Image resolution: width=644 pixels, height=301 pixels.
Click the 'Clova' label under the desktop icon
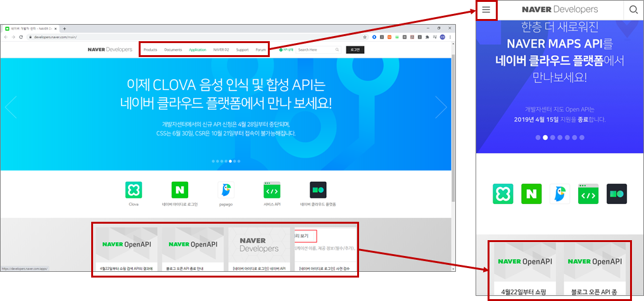[x=134, y=205]
